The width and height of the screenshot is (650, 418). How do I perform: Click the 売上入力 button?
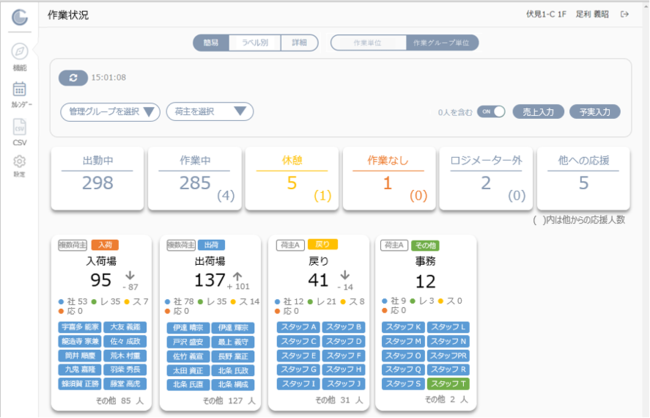pos(538,112)
